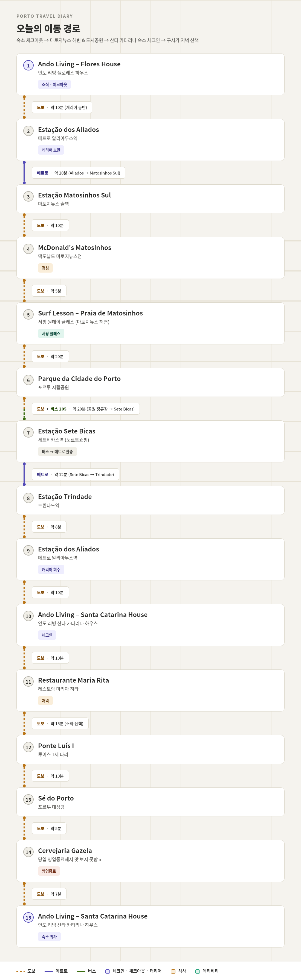Click the 영업종료 tag on Cervejaria Gazela
This screenshot has width=301, height=980.
point(49,871)
